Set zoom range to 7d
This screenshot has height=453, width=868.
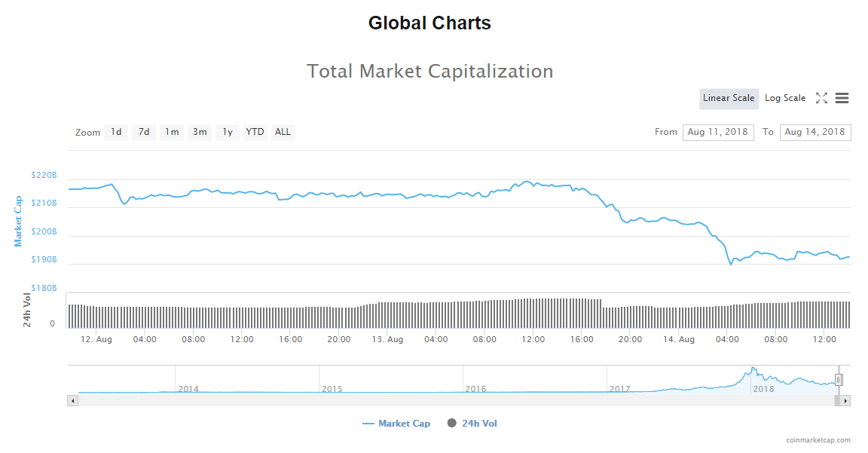click(x=144, y=132)
